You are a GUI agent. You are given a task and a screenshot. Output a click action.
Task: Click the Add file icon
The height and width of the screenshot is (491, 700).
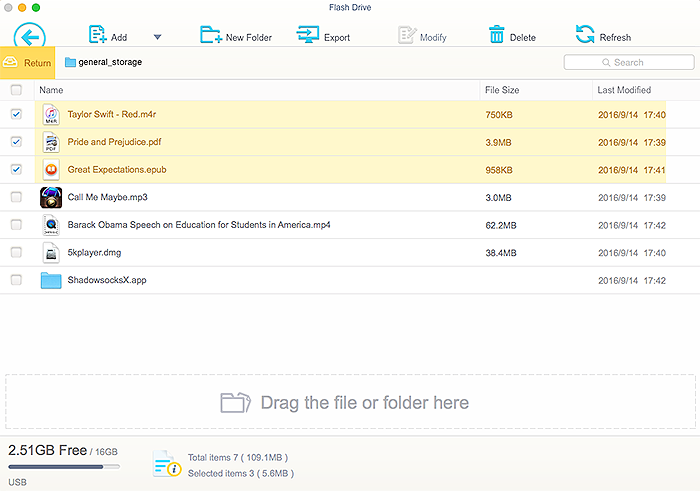click(x=97, y=34)
